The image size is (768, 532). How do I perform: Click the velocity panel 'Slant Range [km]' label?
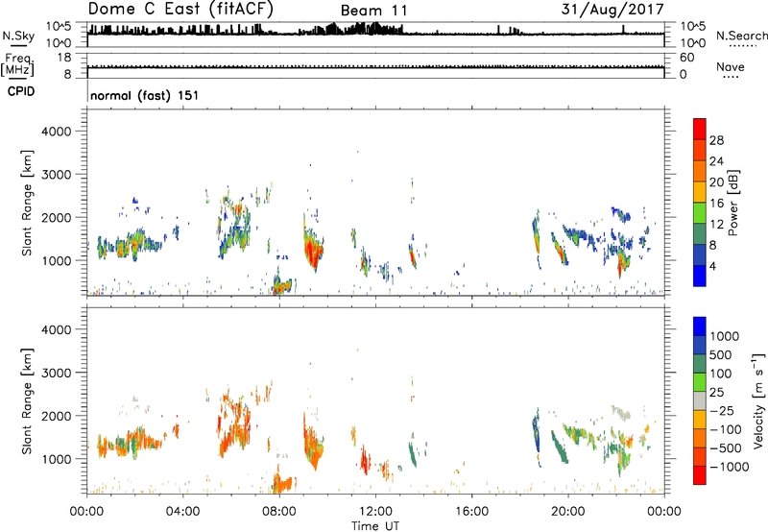click(x=27, y=401)
